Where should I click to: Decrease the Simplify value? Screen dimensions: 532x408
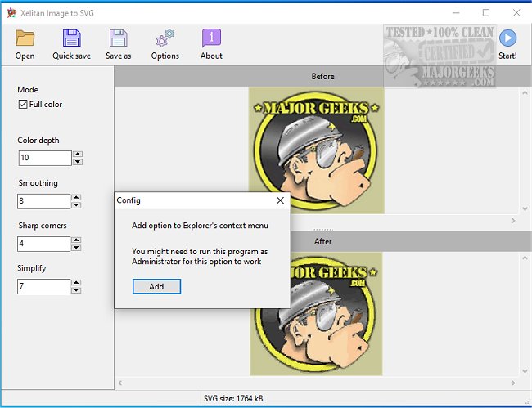coord(76,290)
